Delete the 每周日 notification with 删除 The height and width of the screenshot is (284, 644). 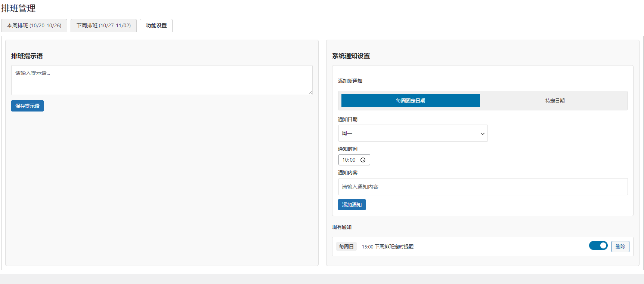pos(620,247)
